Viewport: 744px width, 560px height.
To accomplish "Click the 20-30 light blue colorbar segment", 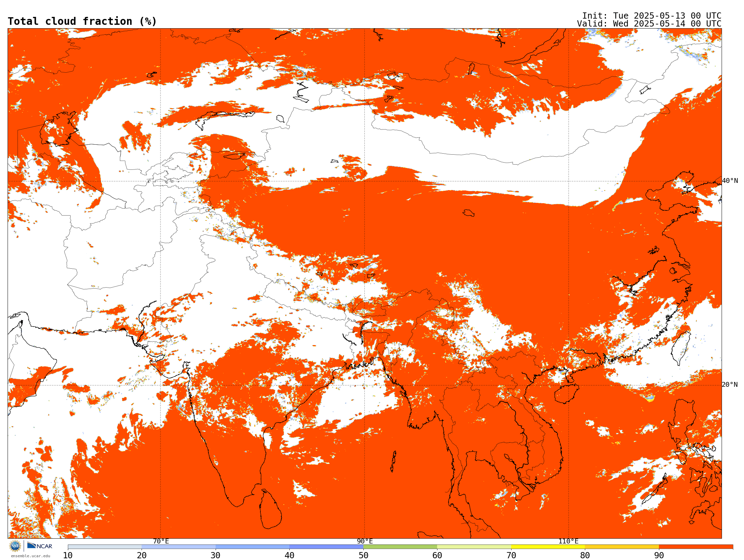I will [178, 547].
